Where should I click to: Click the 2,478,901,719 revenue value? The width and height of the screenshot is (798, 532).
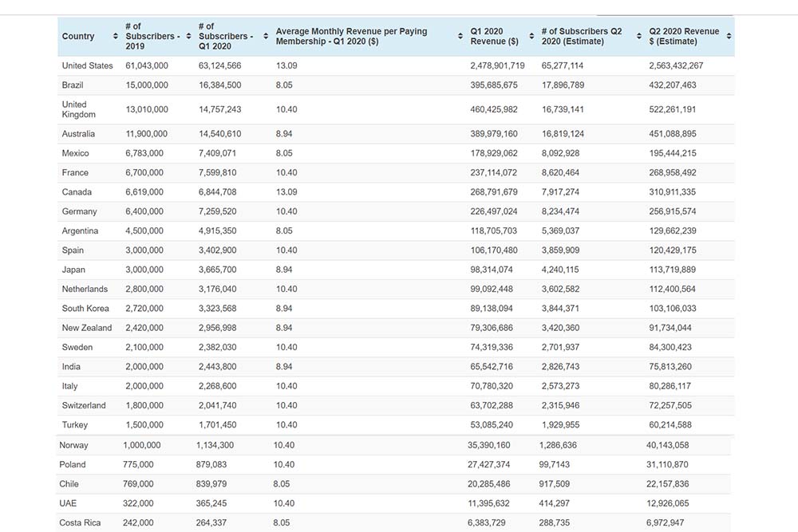tap(497, 65)
